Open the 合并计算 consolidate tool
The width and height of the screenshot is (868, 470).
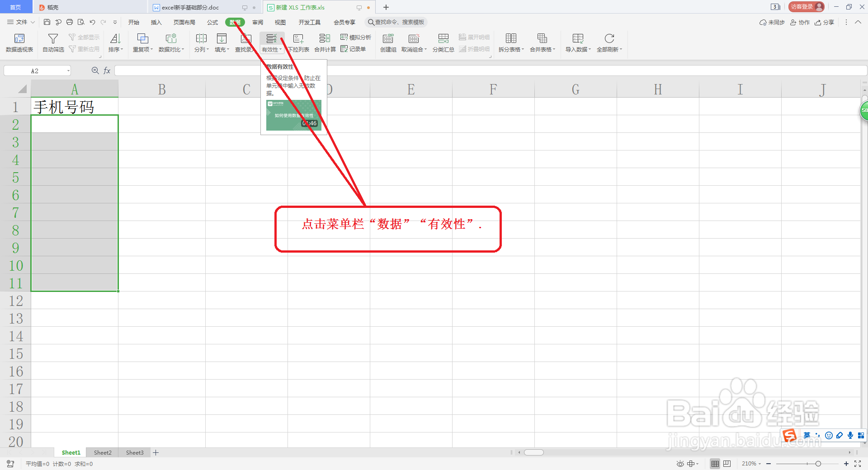[324, 43]
